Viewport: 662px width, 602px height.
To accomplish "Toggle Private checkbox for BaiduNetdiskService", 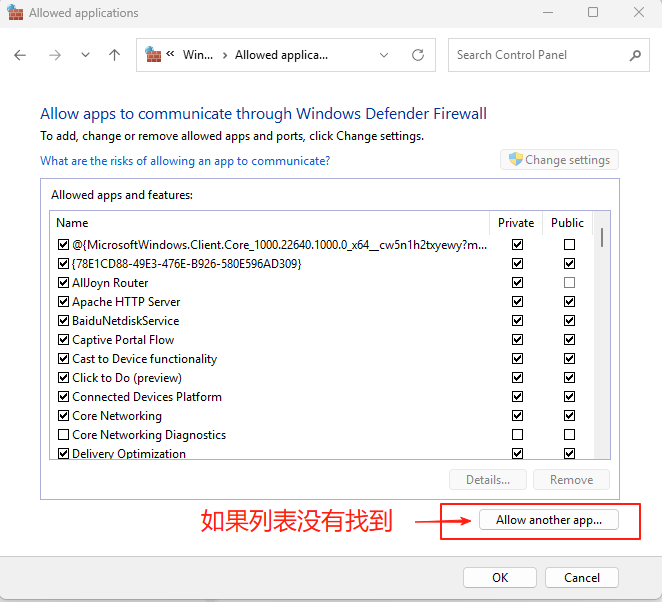I will click(517, 320).
